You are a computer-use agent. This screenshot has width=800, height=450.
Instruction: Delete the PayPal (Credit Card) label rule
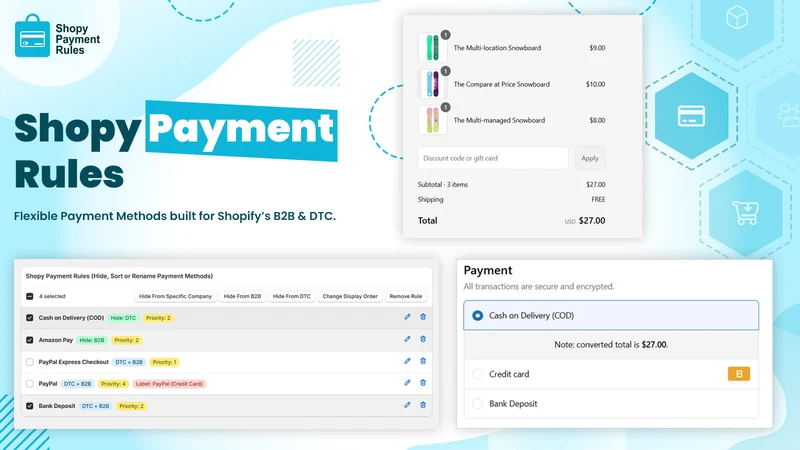[x=423, y=383]
